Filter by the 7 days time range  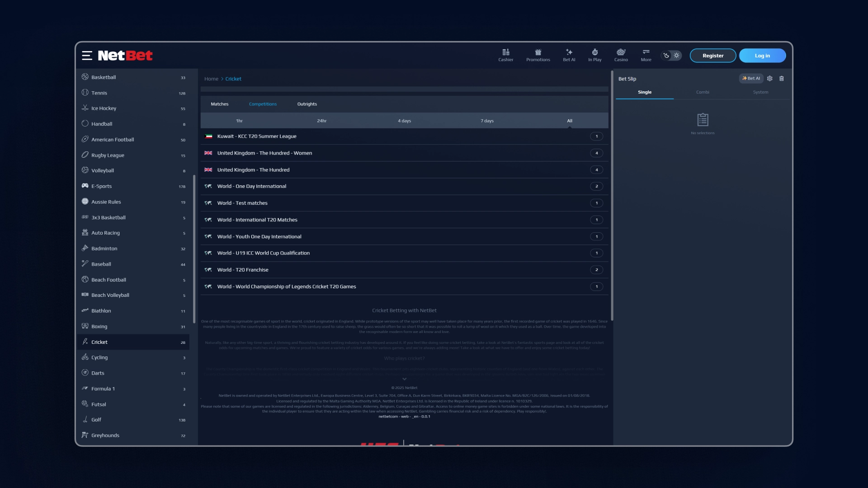click(x=487, y=121)
